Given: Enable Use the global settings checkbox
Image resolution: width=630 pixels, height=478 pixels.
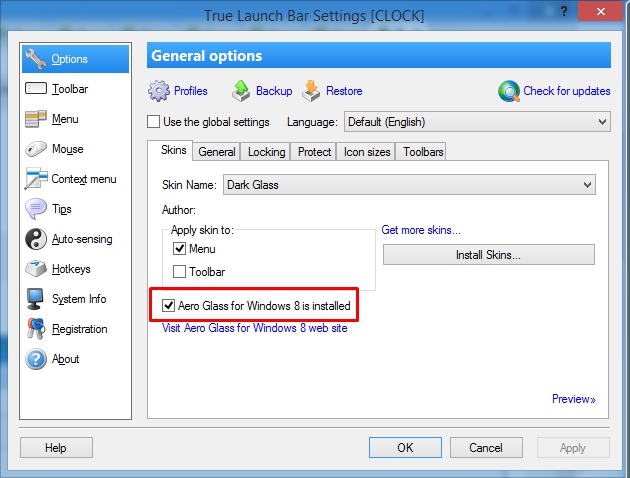Looking at the screenshot, I should [154, 122].
